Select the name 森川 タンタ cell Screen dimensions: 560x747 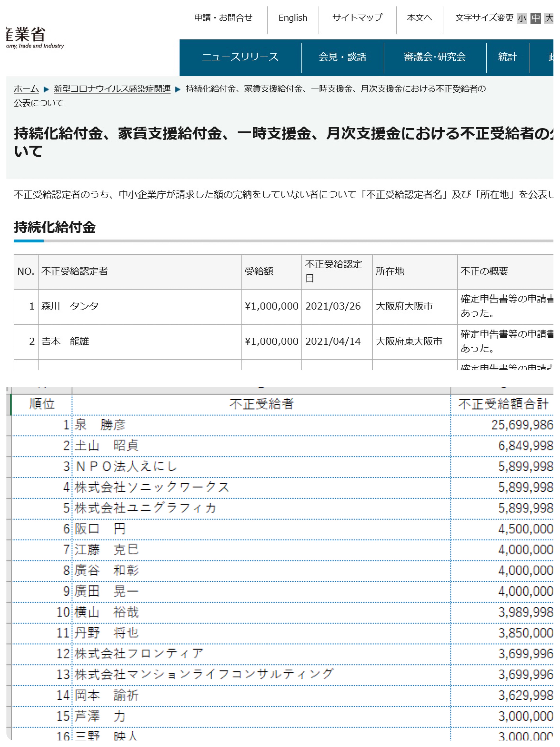tap(140, 307)
